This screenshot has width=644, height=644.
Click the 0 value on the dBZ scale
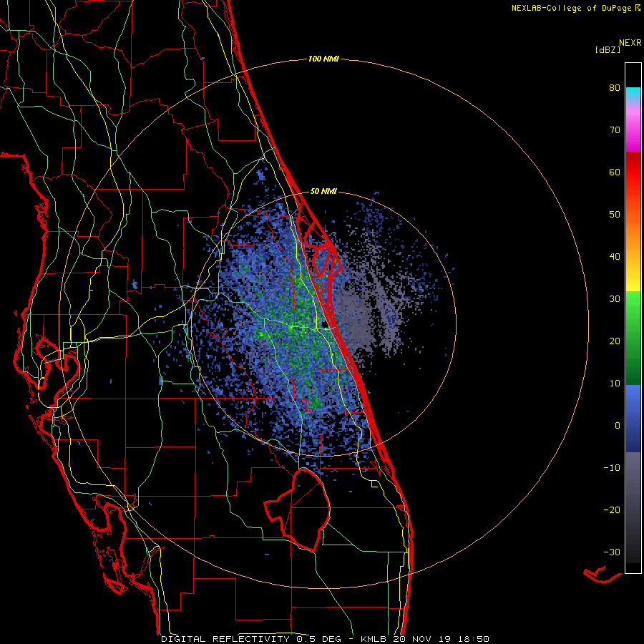[618, 426]
